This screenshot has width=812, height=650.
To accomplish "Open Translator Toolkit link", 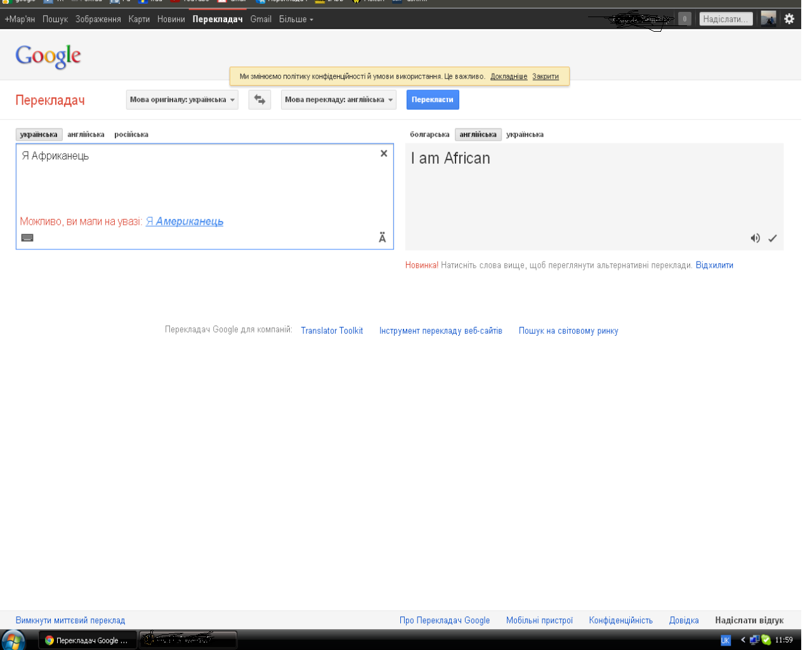I will [332, 331].
